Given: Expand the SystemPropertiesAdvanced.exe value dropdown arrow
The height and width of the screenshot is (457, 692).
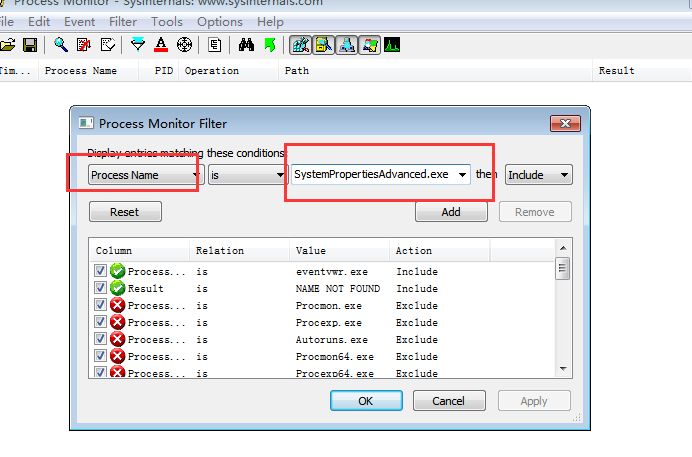Looking at the screenshot, I should coord(462,175).
